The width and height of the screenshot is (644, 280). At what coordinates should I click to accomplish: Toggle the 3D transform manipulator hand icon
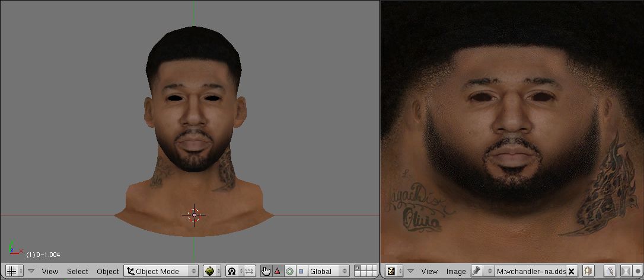click(x=266, y=271)
